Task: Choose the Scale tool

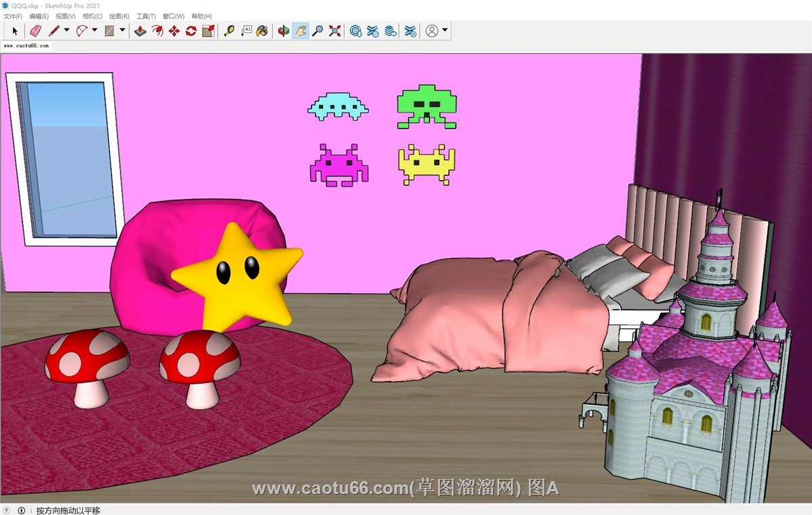Action: (x=208, y=31)
